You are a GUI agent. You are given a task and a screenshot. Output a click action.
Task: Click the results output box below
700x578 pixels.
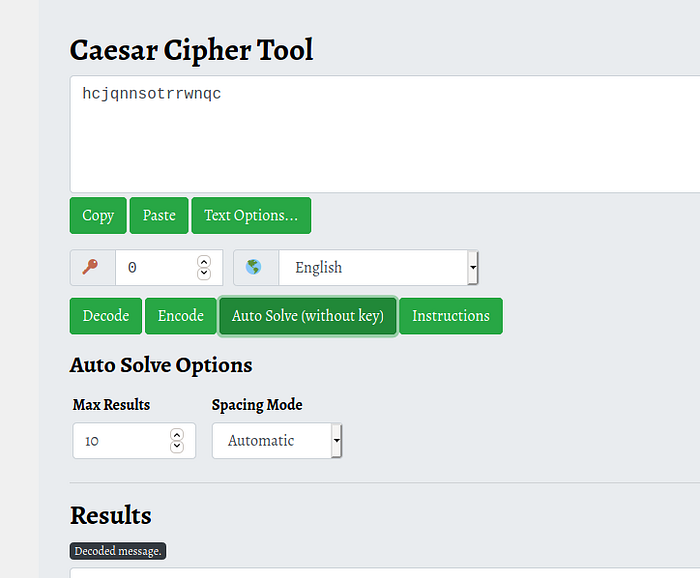click(385, 573)
